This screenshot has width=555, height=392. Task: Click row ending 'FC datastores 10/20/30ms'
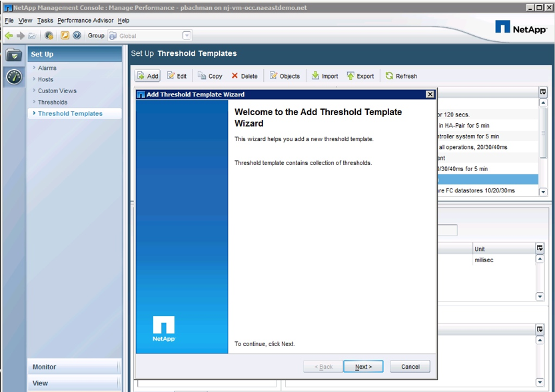pos(488,190)
